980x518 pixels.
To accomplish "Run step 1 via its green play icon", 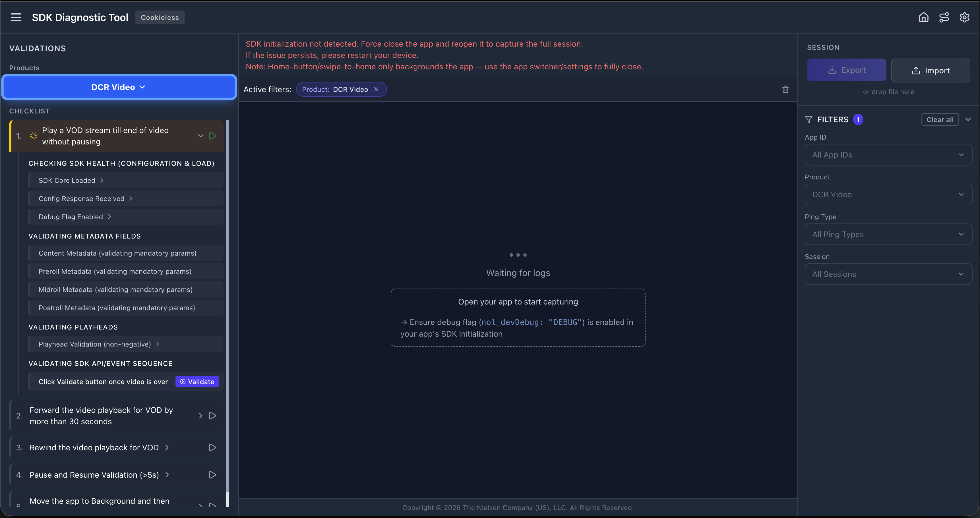I will [212, 135].
